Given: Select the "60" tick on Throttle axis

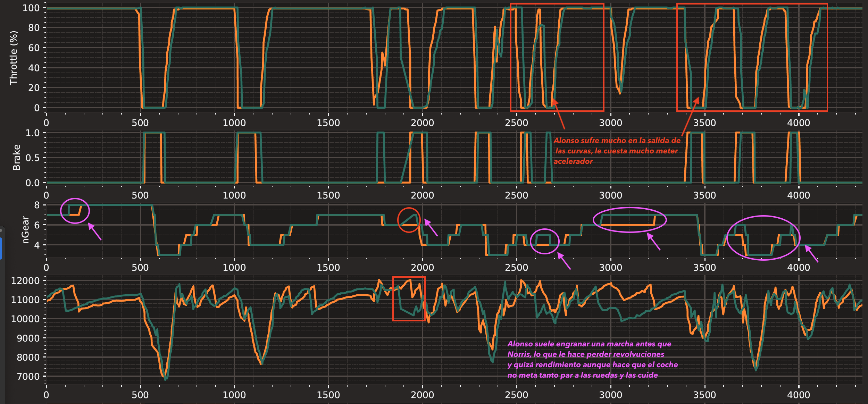Looking at the screenshot, I should 34,48.
